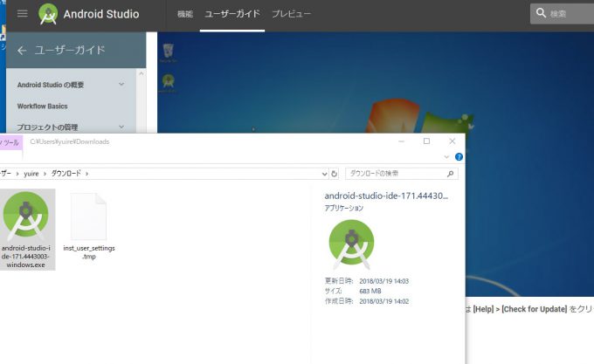
Task: Expand the chevron after ダウンロード breadcrumb
Action: tap(86, 174)
